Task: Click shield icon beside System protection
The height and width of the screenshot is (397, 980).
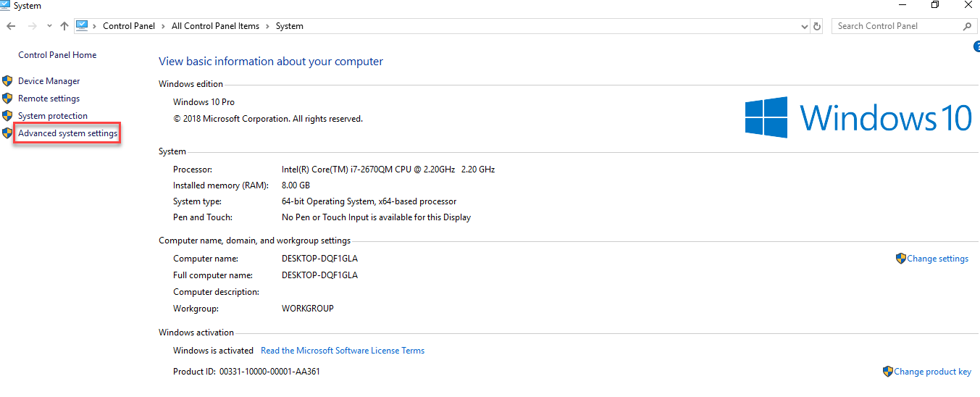Action: 7,116
